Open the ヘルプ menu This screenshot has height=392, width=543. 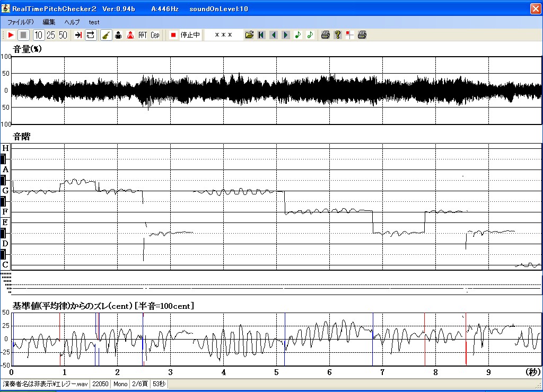(72, 22)
